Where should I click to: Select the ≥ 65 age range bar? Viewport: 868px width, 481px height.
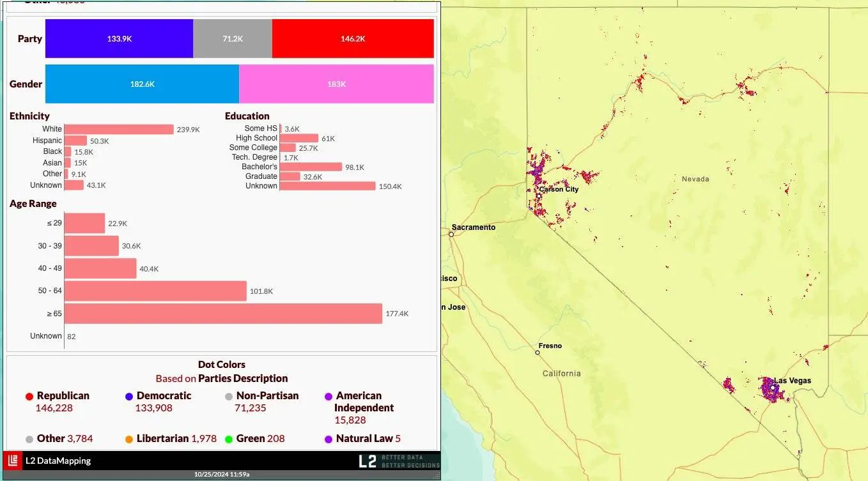coord(223,314)
